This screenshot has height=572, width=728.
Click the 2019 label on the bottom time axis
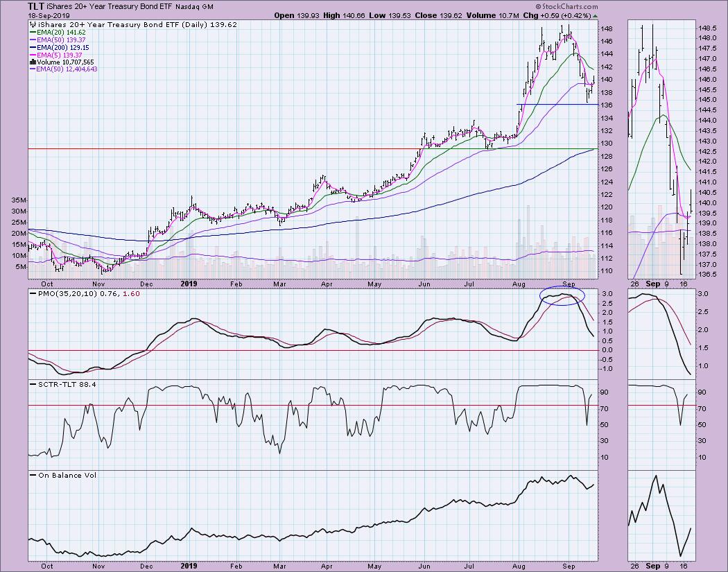189,566
